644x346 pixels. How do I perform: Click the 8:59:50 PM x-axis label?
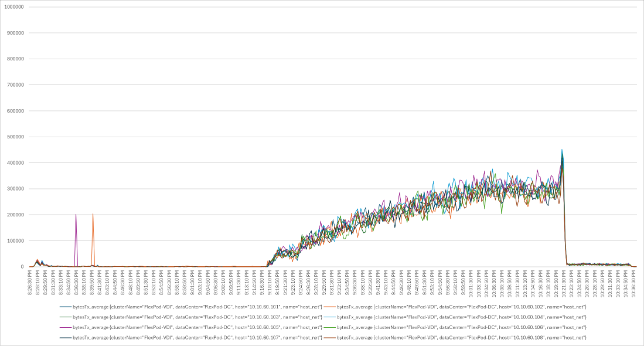point(185,282)
